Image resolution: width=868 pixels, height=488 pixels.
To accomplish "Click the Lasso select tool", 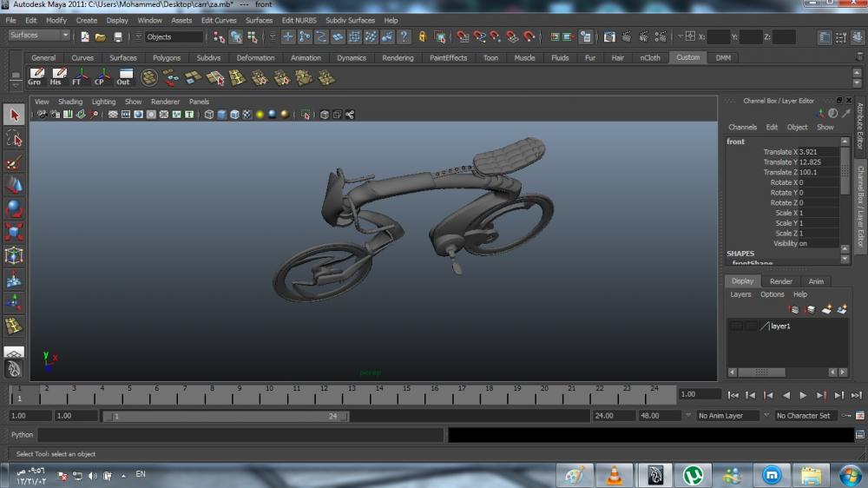I will [x=14, y=139].
